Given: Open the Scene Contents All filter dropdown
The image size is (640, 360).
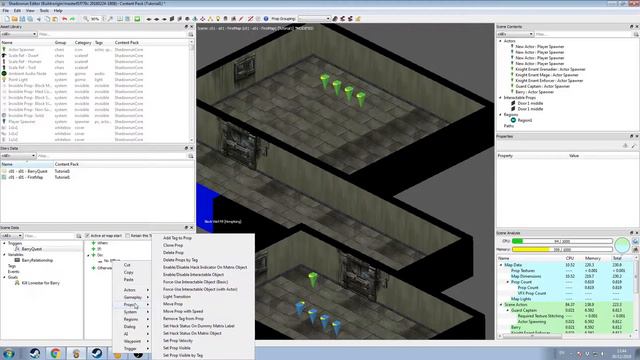Looking at the screenshot, I should (x=515, y=34).
